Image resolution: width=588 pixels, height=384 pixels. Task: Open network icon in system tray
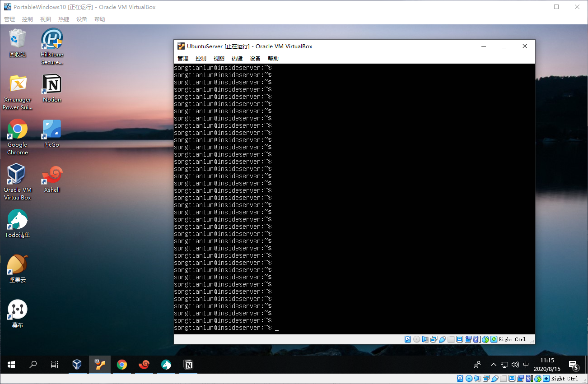[504, 365]
